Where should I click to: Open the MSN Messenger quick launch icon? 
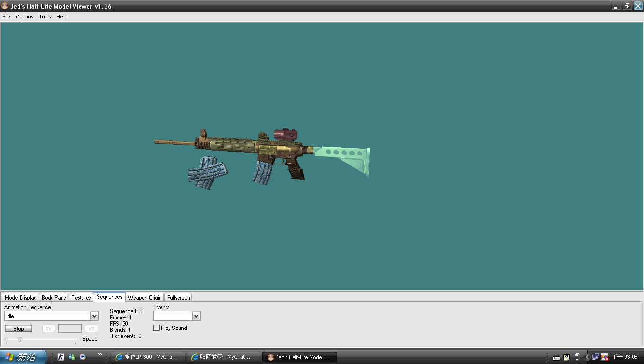click(x=72, y=357)
